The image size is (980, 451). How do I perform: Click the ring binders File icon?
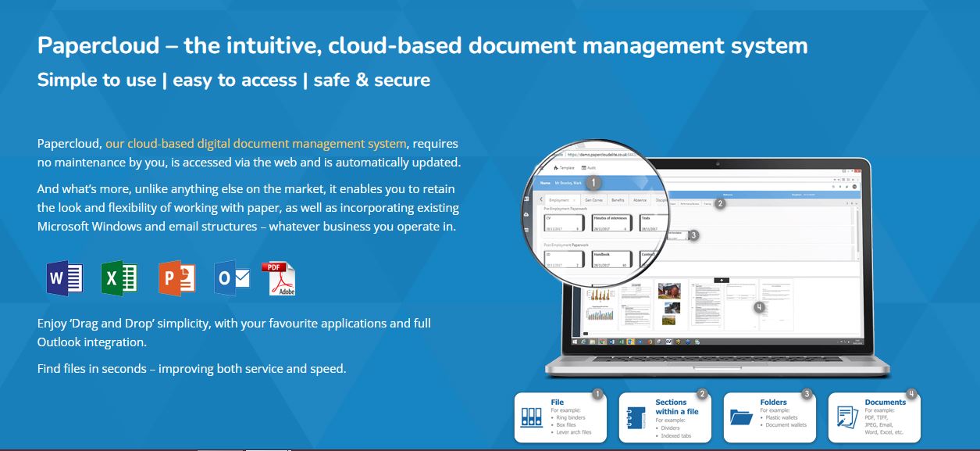click(531, 419)
